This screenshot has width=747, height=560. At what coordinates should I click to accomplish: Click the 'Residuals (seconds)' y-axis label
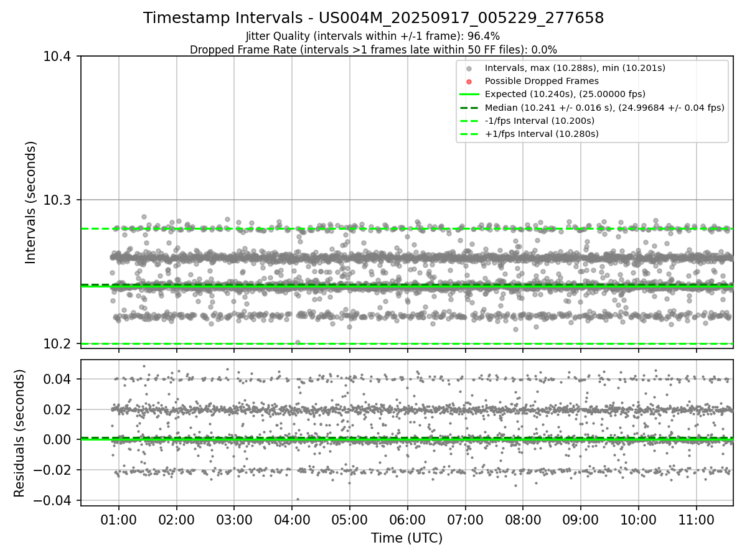[19, 432]
